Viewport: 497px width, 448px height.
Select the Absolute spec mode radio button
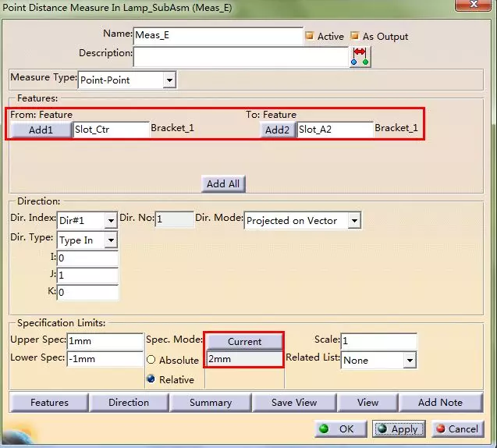point(151,361)
